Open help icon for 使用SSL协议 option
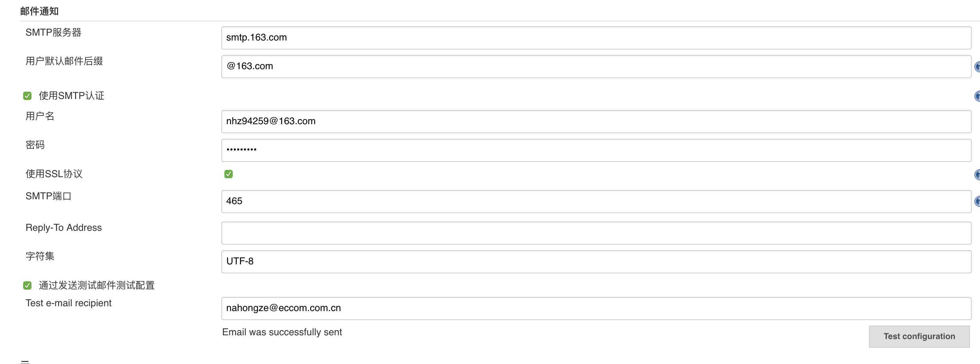This screenshot has height=364, width=980. pyautogui.click(x=977, y=175)
